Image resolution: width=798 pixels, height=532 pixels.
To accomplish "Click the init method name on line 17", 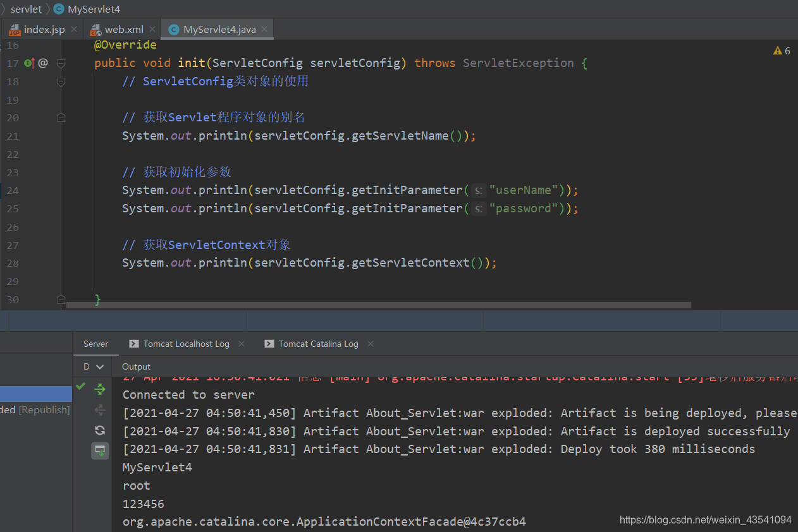I will [192, 63].
